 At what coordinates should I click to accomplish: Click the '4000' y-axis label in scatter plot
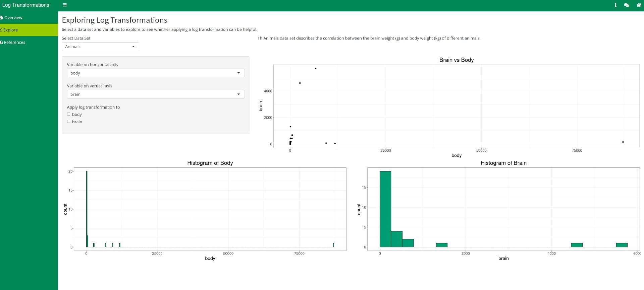pyautogui.click(x=268, y=91)
